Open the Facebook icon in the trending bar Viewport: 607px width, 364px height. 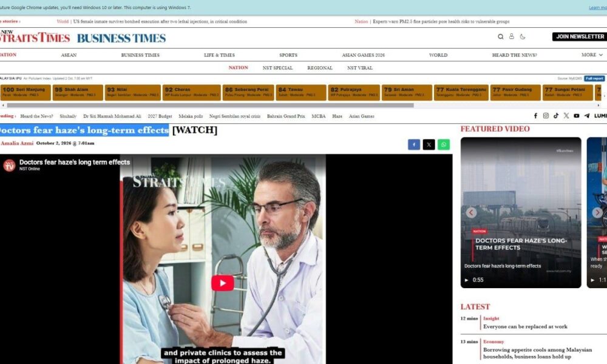click(535, 116)
